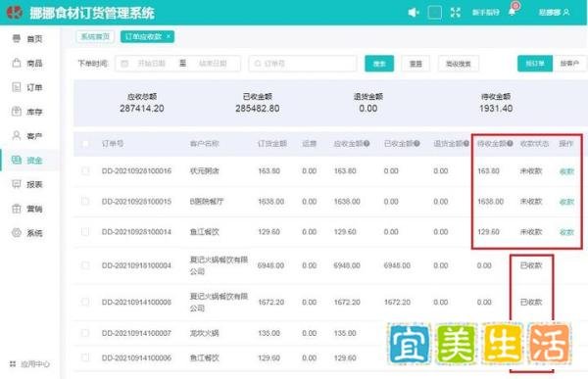Viewport: 588px width, 379px height.
Task: Open 系统 via its gear icon
Action: pyautogui.click(x=17, y=232)
